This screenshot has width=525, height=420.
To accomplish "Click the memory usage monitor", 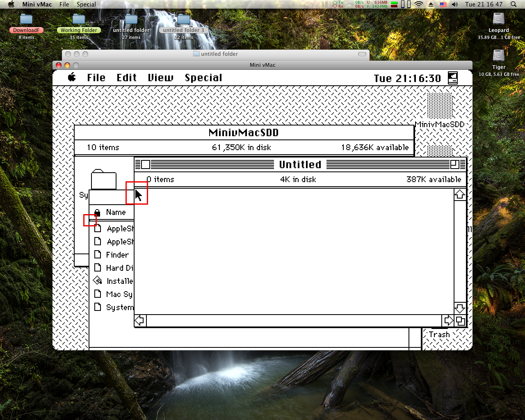I will (377, 4).
